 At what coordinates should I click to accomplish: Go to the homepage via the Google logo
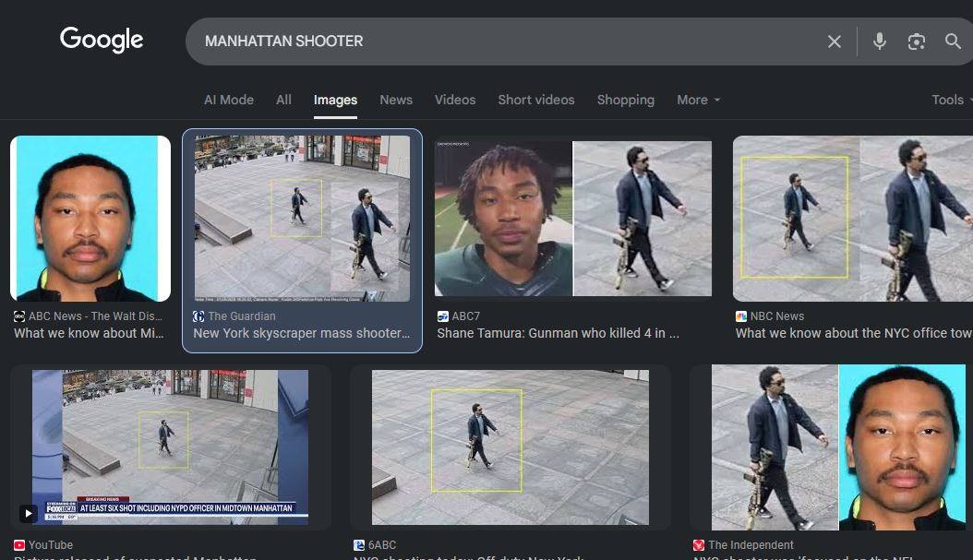click(102, 40)
